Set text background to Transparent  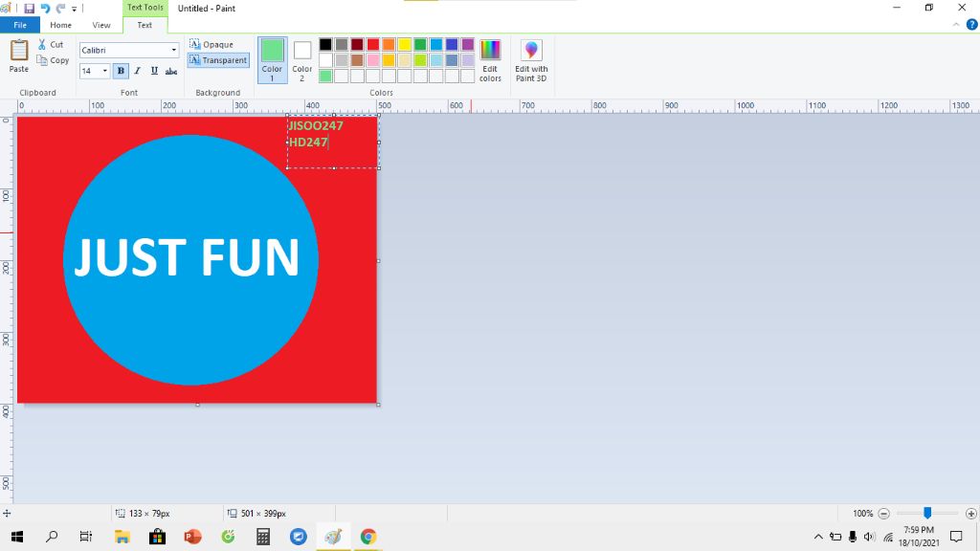[218, 60]
